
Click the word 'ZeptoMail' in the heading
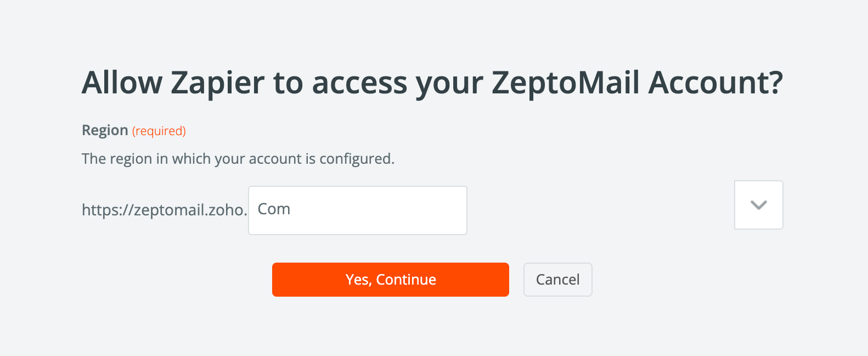coord(566,83)
